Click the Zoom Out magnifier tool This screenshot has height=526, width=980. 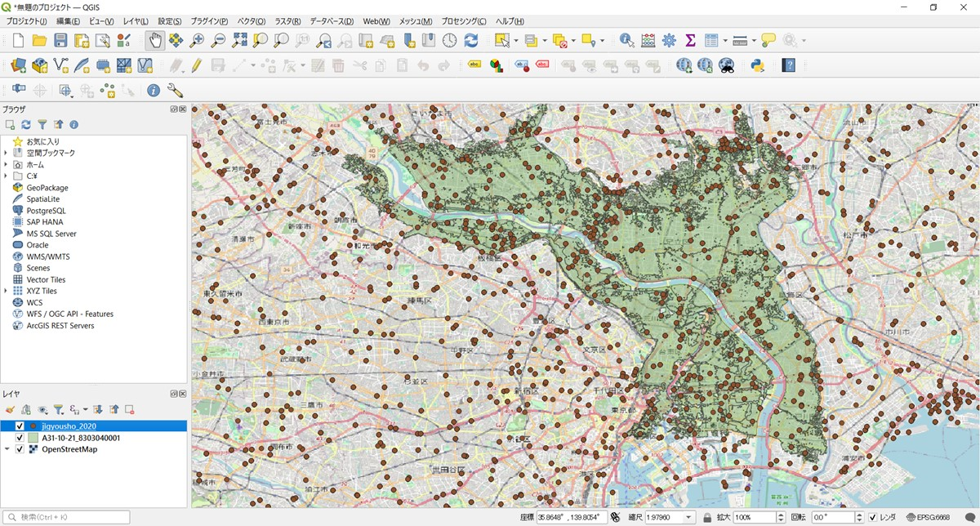tap(218, 40)
